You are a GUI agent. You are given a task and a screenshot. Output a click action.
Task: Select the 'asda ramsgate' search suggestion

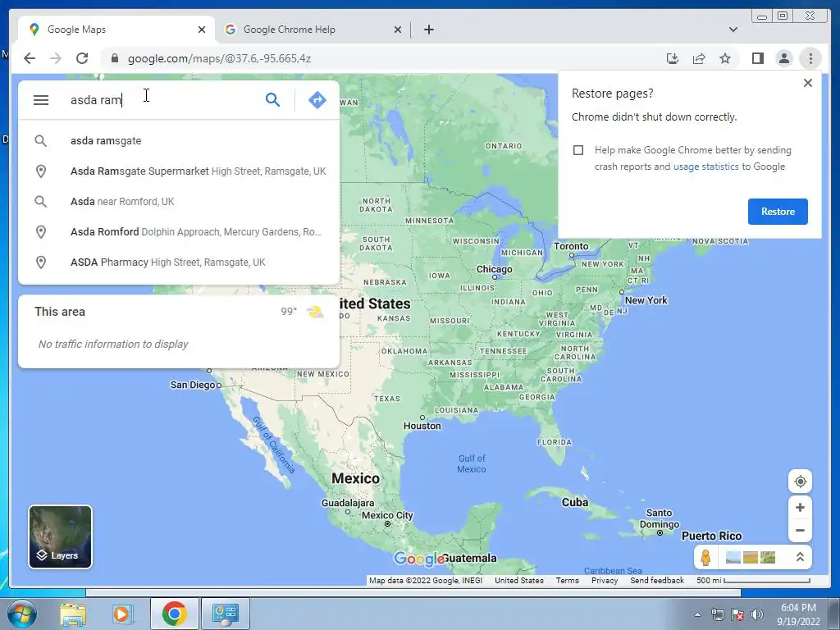[179, 141]
